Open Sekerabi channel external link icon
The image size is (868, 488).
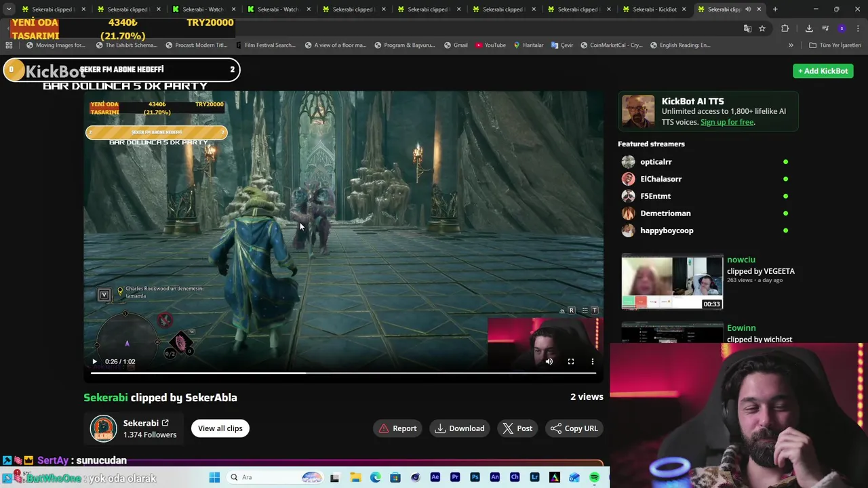click(x=165, y=423)
